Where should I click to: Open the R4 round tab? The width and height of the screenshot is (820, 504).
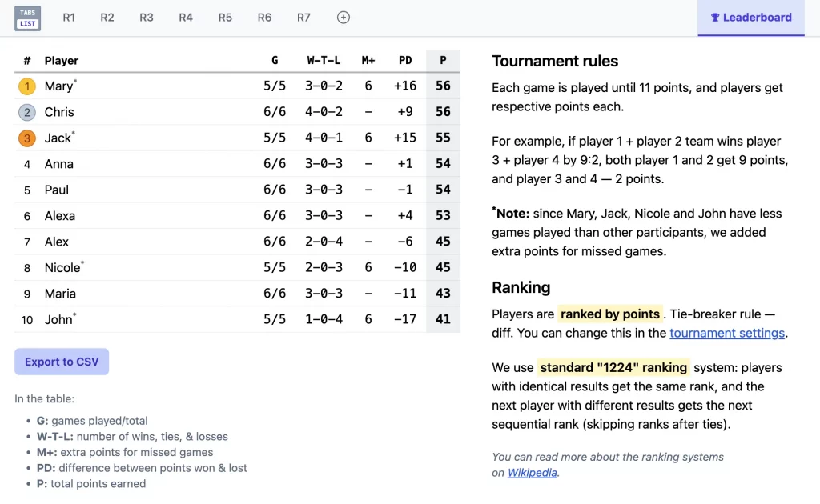(186, 18)
